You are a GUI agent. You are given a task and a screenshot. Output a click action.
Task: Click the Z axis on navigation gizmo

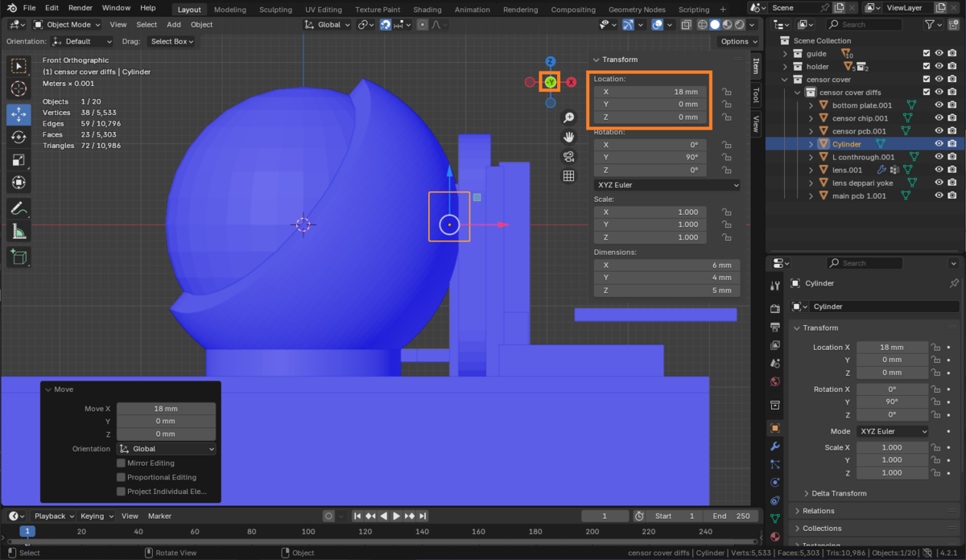pyautogui.click(x=551, y=61)
